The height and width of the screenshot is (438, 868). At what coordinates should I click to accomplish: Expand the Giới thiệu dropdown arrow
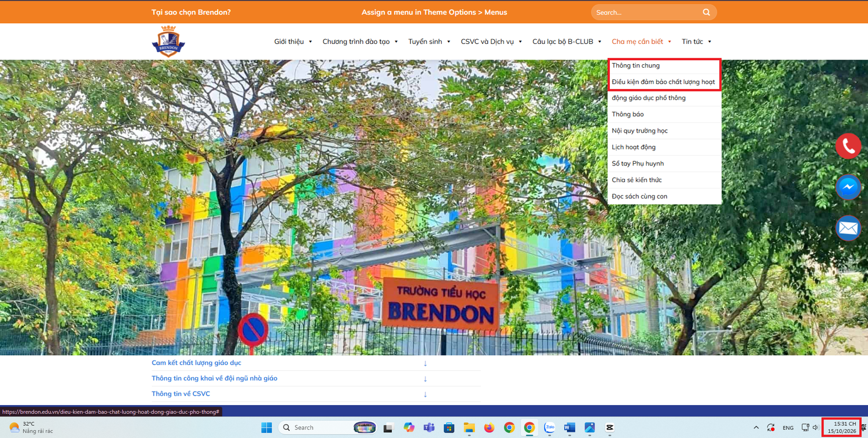tap(310, 42)
